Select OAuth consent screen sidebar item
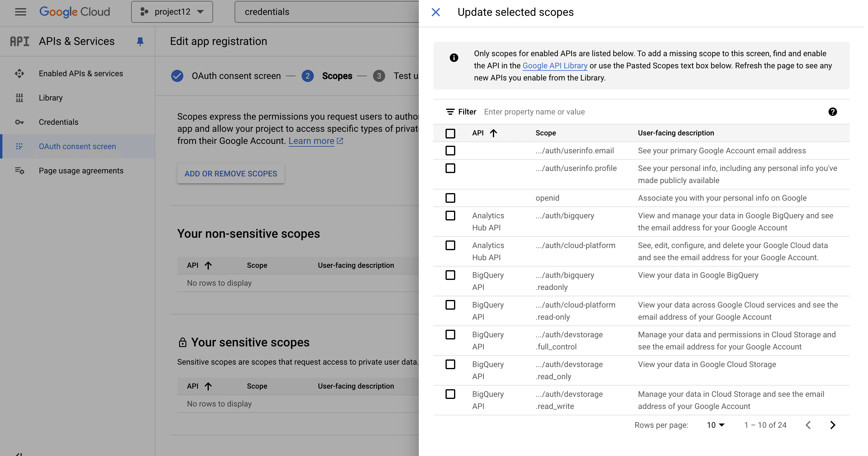Screen dimensions: 868x456 (77, 146)
